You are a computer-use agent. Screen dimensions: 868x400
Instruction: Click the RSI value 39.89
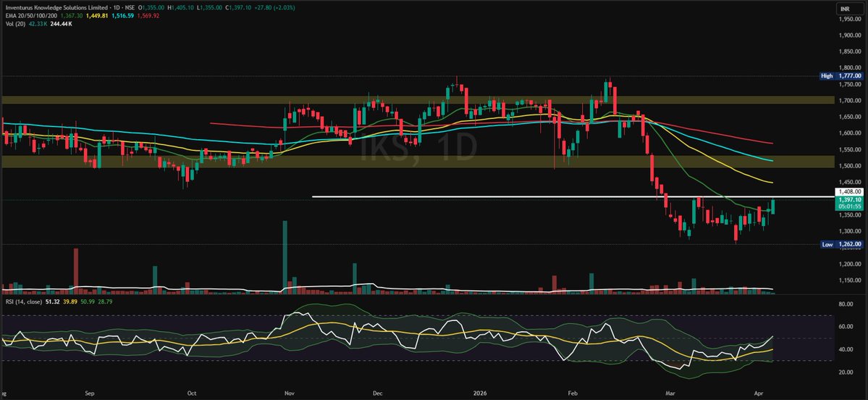(x=69, y=302)
